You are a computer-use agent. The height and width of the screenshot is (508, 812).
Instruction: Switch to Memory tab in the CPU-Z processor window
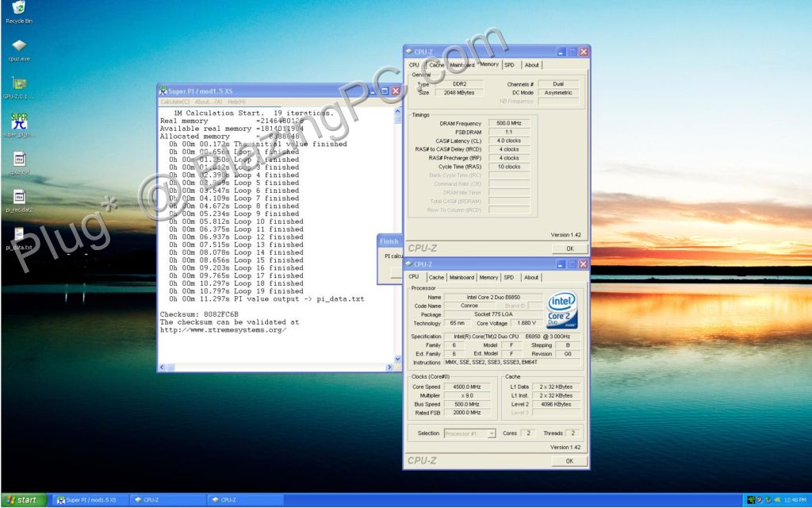(488, 277)
